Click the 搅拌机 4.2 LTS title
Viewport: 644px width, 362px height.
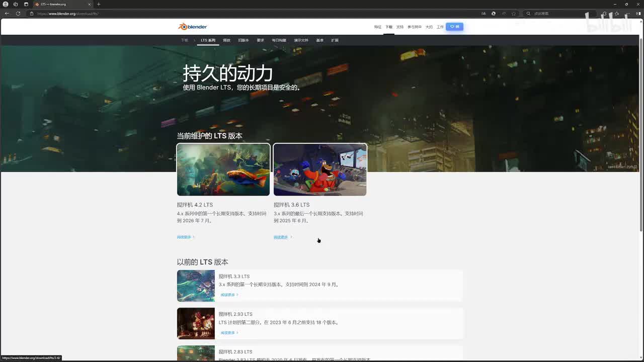pyautogui.click(x=195, y=205)
